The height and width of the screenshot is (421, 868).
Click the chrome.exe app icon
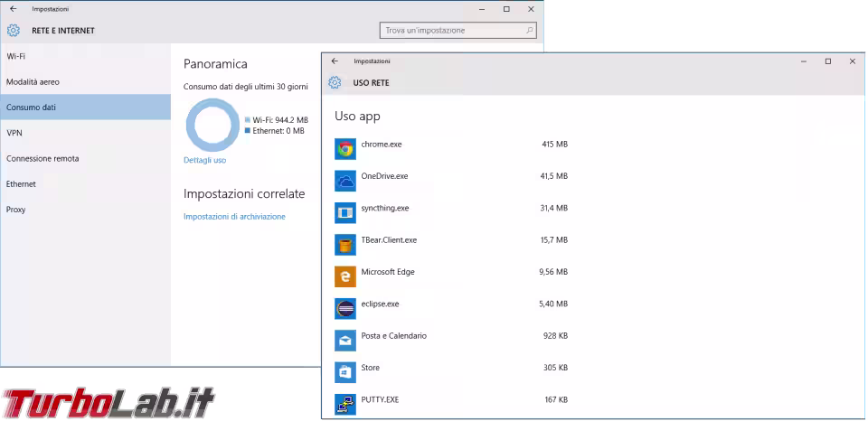344,149
